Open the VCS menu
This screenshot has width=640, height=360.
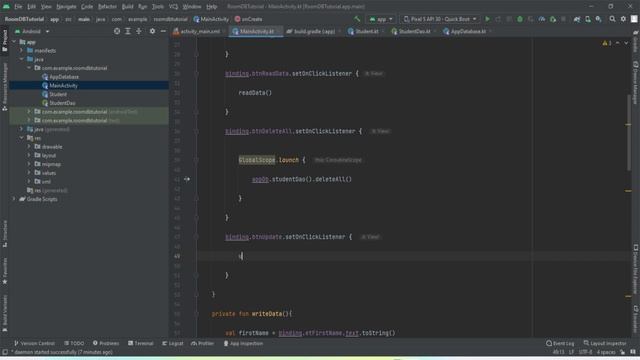pyautogui.click(x=173, y=7)
